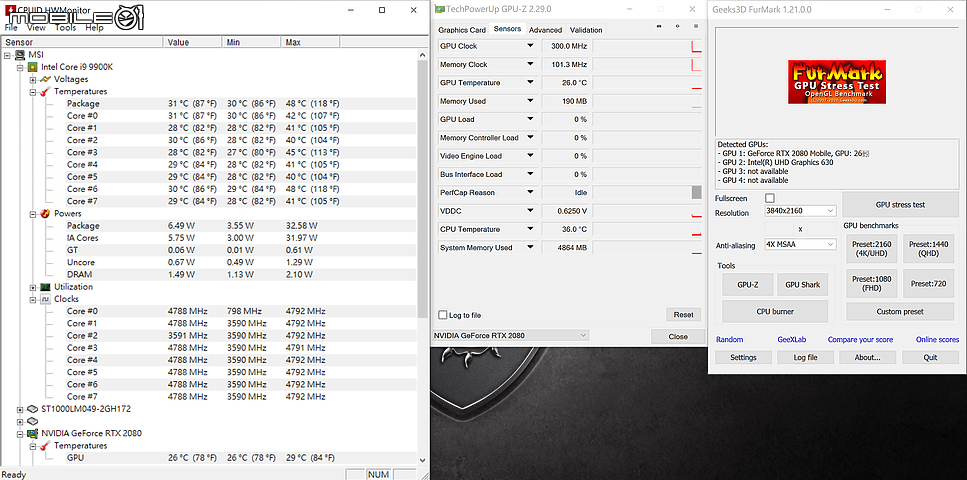Follow the Compare your score link
Viewport: 967px width, 480px height.
[x=860, y=339]
